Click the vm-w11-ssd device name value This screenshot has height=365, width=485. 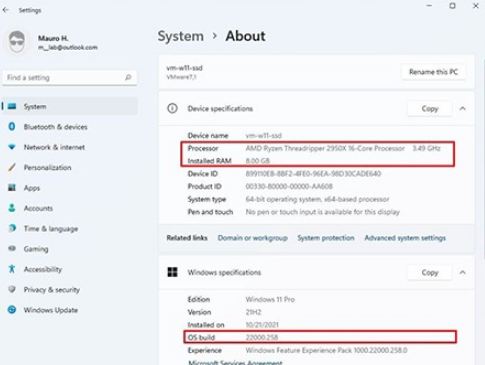coord(263,135)
